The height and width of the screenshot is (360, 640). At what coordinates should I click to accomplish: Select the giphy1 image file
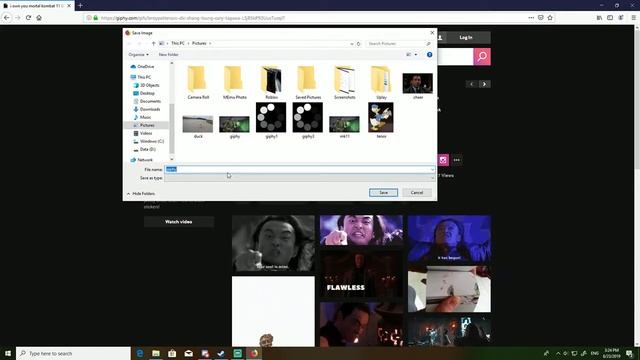pyautogui.click(x=271, y=120)
